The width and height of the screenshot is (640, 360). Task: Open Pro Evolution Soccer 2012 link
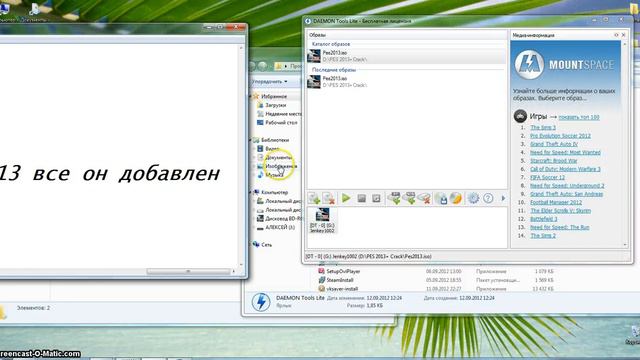pyautogui.click(x=560, y=136)
